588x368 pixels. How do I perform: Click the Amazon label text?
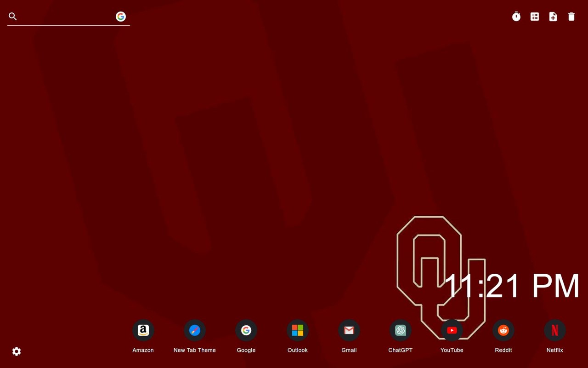click(143, 350)
